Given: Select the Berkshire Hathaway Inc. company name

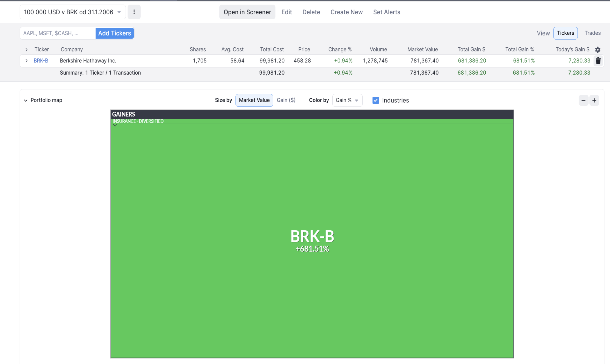Looking at the screenshot, I should 88,61.
